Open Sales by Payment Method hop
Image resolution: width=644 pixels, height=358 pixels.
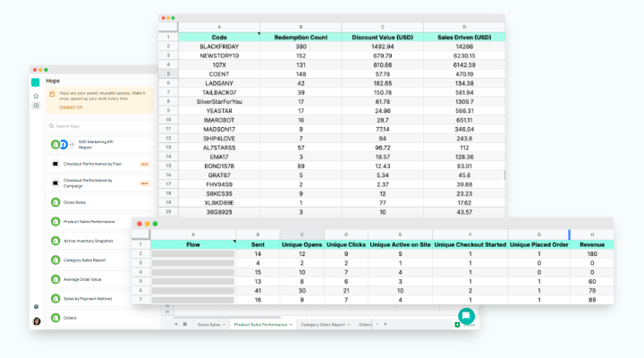tap(89, 298)
